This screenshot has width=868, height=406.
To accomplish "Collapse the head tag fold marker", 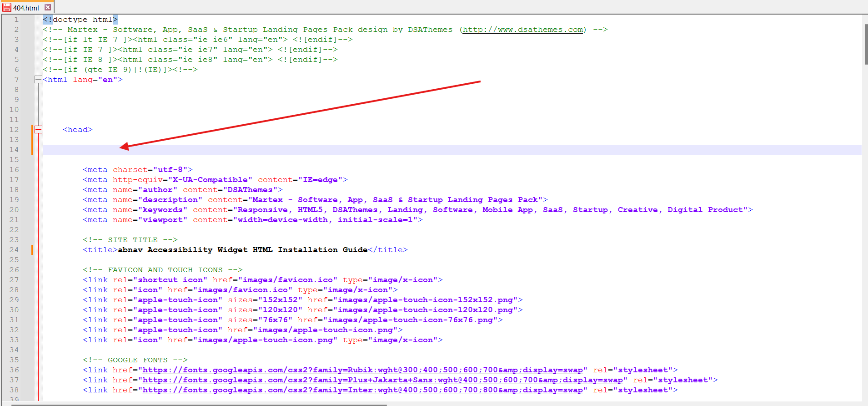I will (39, 130).
